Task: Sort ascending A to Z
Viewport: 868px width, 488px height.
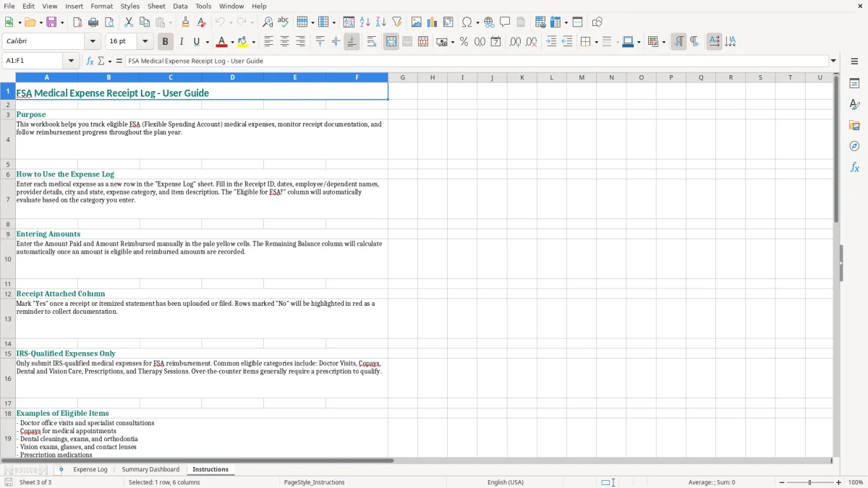Action: (365, 22)
